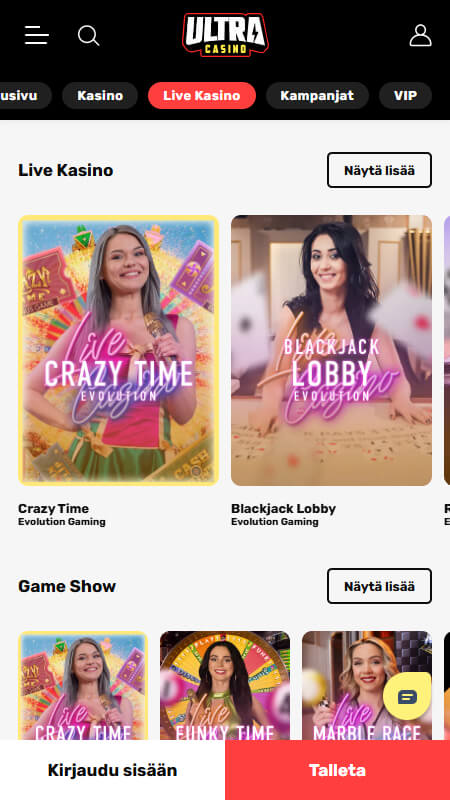The image size is (450, 800).
Task: Click the Ultra Casino logo
Action: coord(225,35)
